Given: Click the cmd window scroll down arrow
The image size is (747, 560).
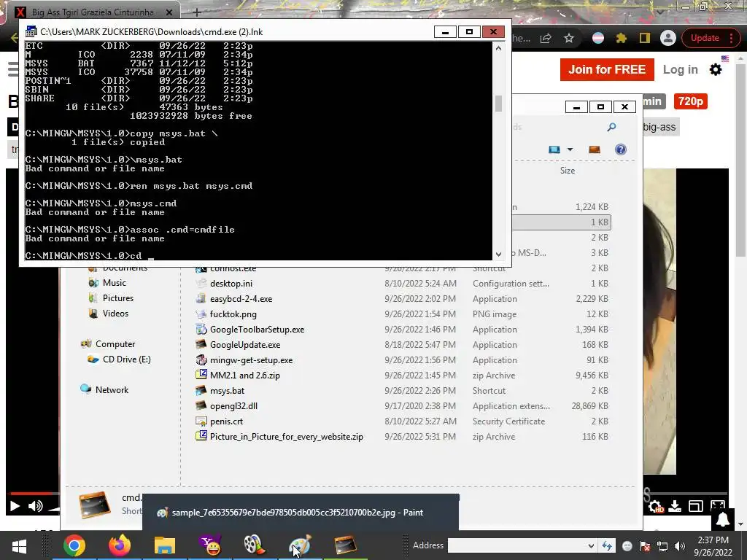Looking at the screenshot, I should point(498,254).
